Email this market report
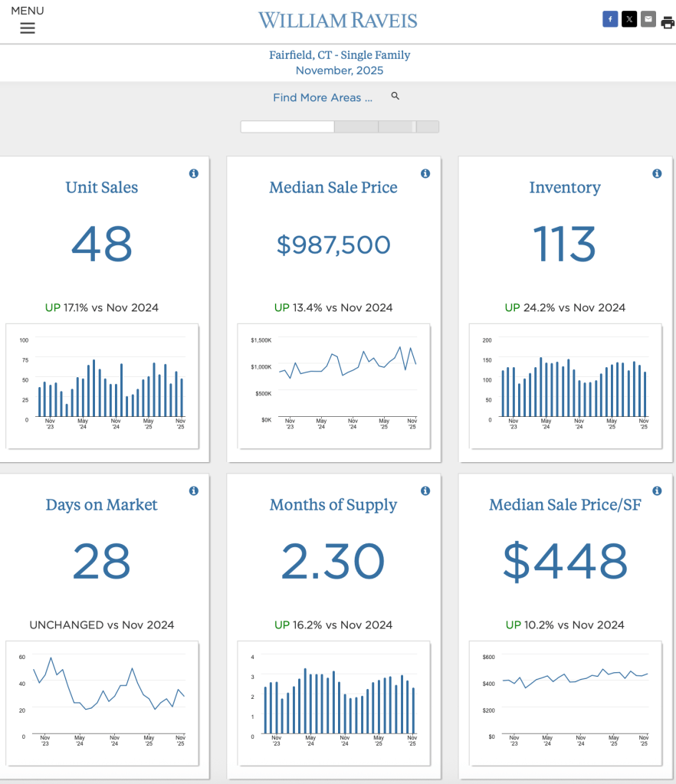Viewport: 676px width, 784px height. pyautogui.click(x=648, y=20)
